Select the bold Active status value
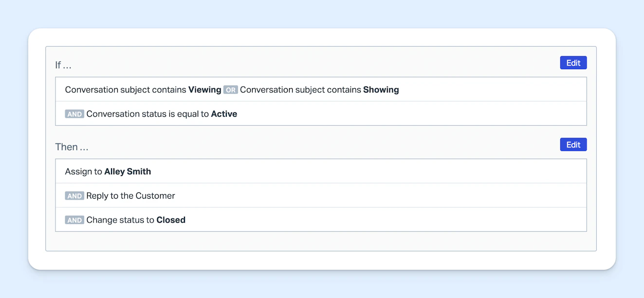644x298 pixels. coord(224,114)
